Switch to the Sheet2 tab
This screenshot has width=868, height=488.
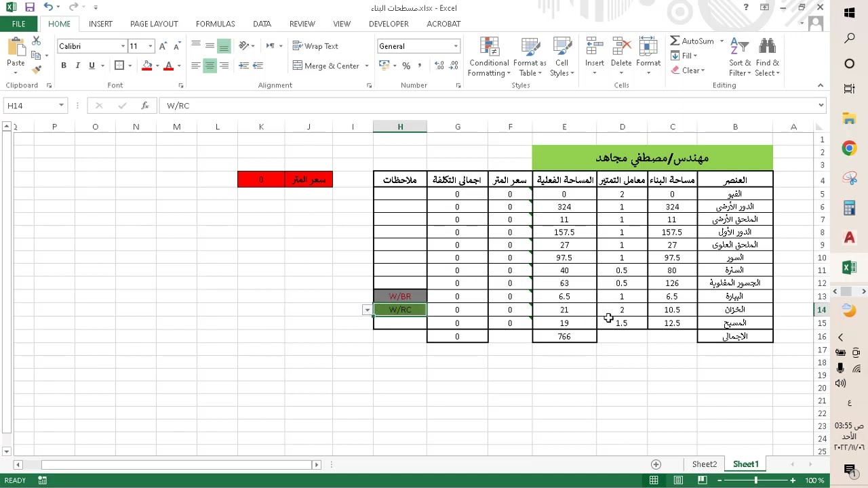pyautogui.click(x=705, y=464)
